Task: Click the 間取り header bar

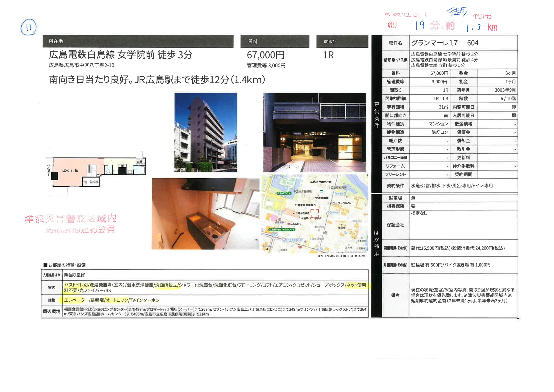Action: click(x=342, y=41)
